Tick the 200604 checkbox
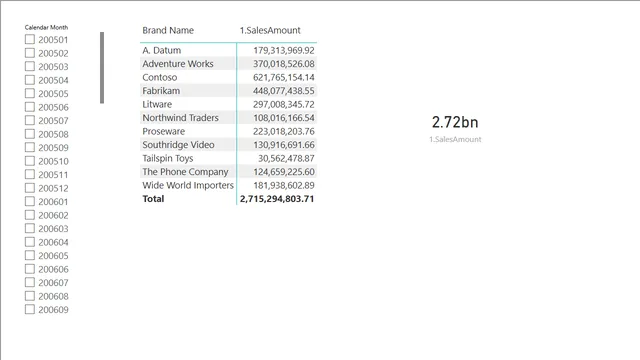The width and height of the screenshot is (640, 360). [30, 242]
